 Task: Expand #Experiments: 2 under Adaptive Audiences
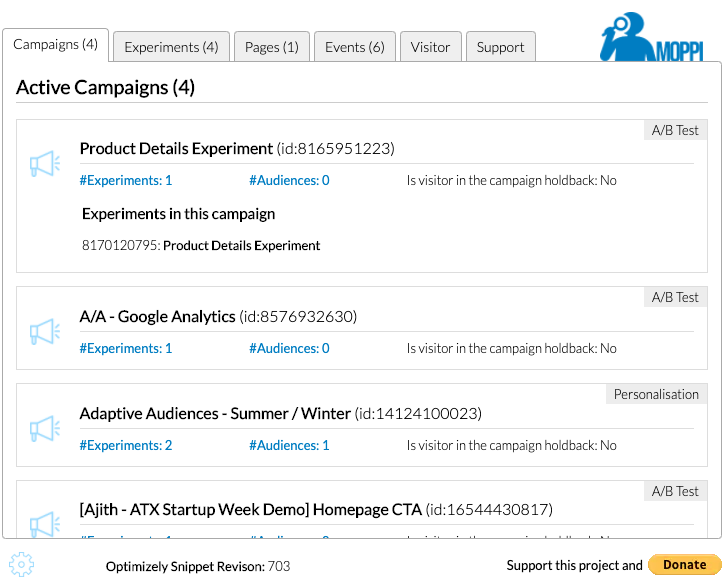click(x=126, y=445)
